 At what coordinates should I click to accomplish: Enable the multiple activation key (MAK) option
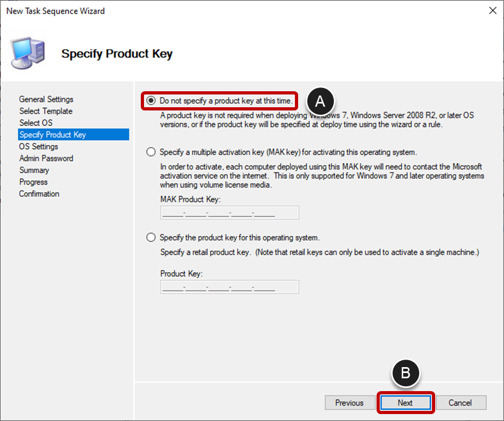click(x=151, y=153)
